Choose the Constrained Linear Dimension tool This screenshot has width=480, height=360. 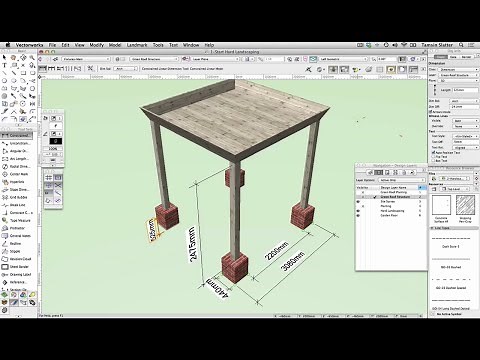click(x=17, y=135)
